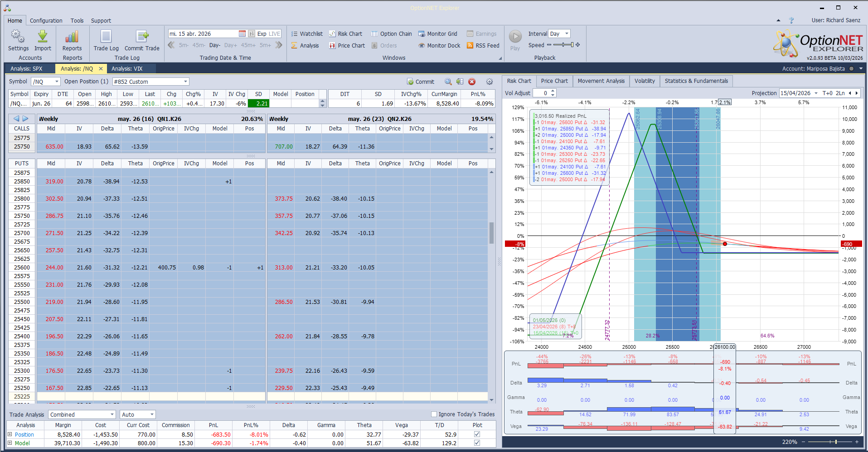The image size is (868, 452).
Task: Open the Open Position #852 Custom dropdown
Action: click(x=185, y=82)
